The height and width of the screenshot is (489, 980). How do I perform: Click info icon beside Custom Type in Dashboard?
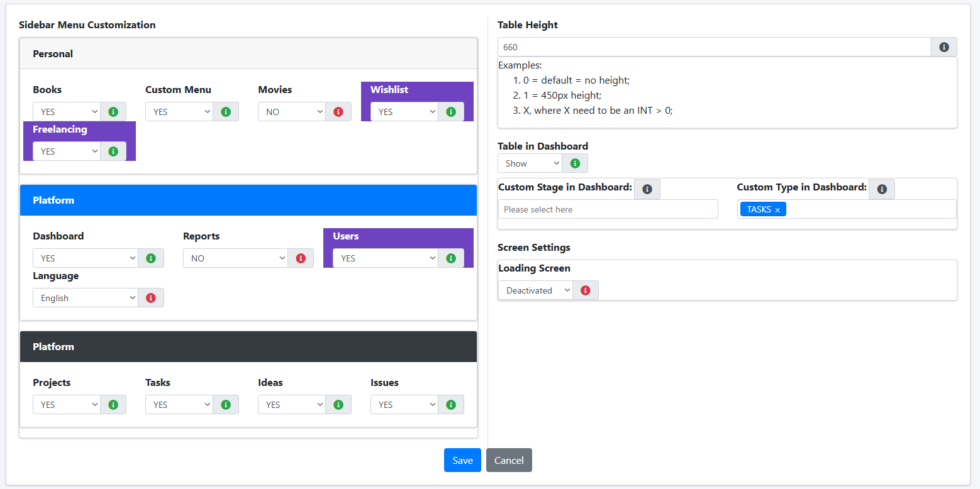(x=882, y=189)
